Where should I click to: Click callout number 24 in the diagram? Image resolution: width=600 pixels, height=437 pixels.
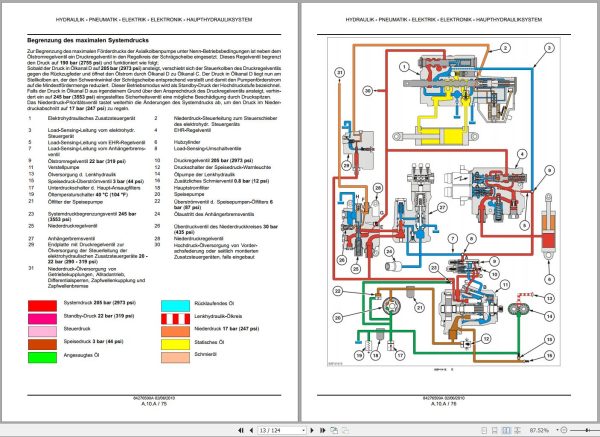coord(389,252)
